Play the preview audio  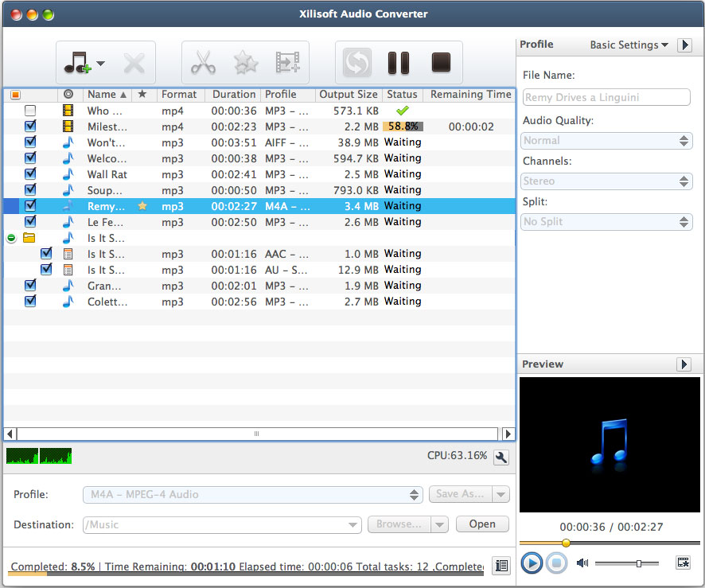532,563
